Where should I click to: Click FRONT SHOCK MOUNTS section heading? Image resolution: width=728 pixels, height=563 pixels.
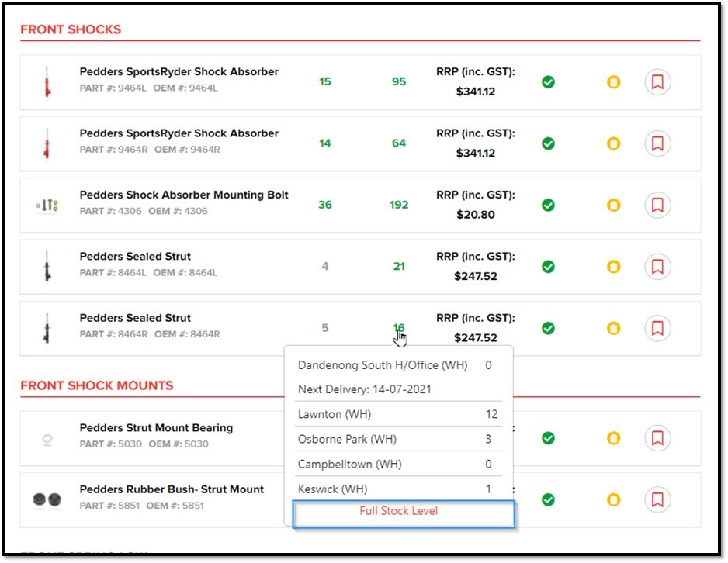[96, 385]
